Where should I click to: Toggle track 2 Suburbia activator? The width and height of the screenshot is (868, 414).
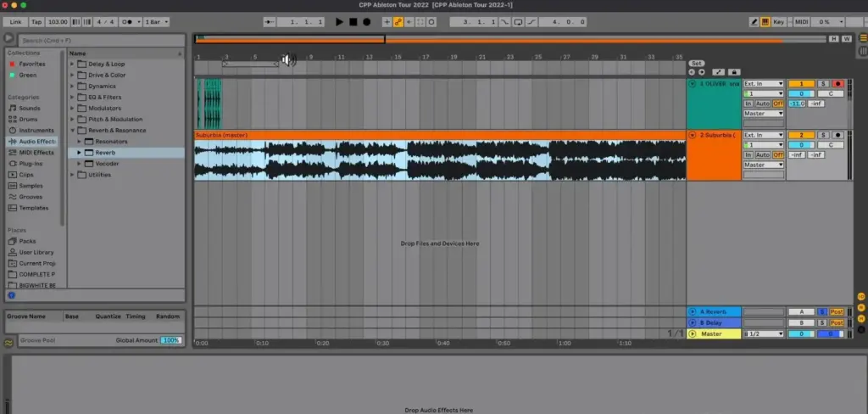pyautogui.click(x=801, y=135)
